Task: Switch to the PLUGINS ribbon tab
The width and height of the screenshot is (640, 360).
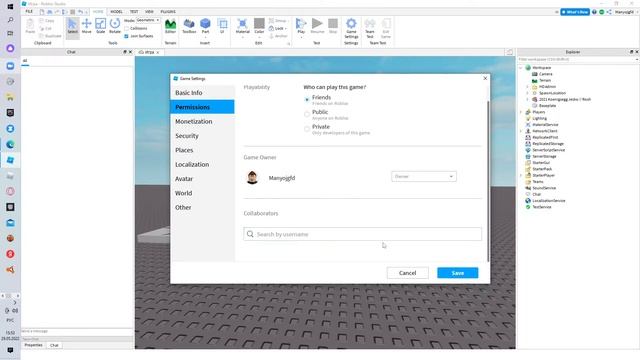Action: point(168,12)
